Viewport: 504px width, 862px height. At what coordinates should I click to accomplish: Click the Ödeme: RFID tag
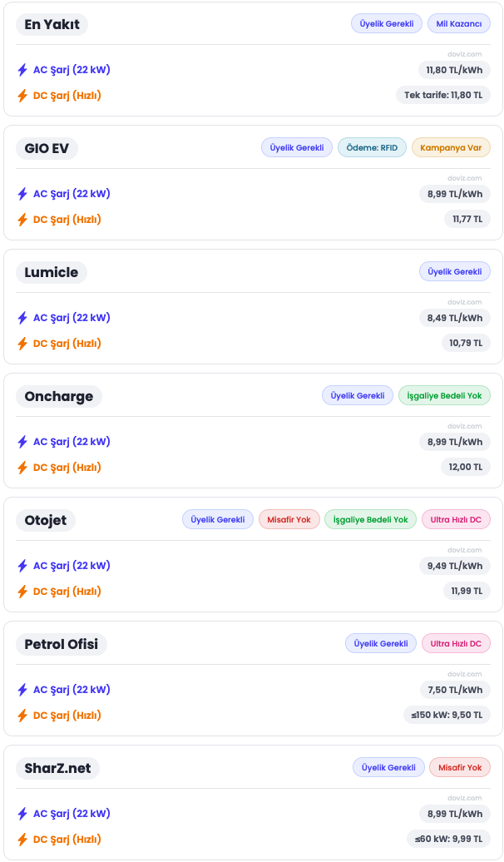(372, 148)
